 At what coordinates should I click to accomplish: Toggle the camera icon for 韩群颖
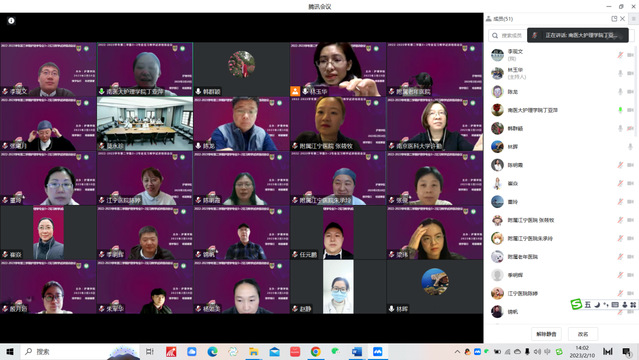(630, 128)
